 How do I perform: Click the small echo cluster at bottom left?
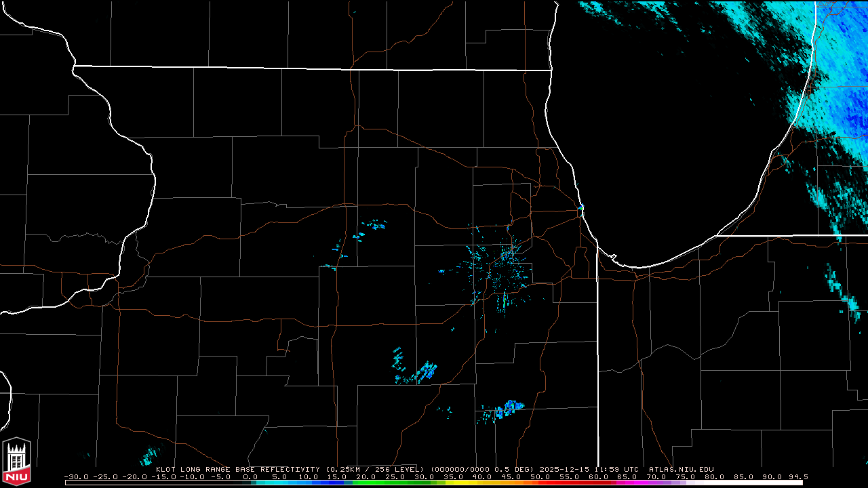148,457
